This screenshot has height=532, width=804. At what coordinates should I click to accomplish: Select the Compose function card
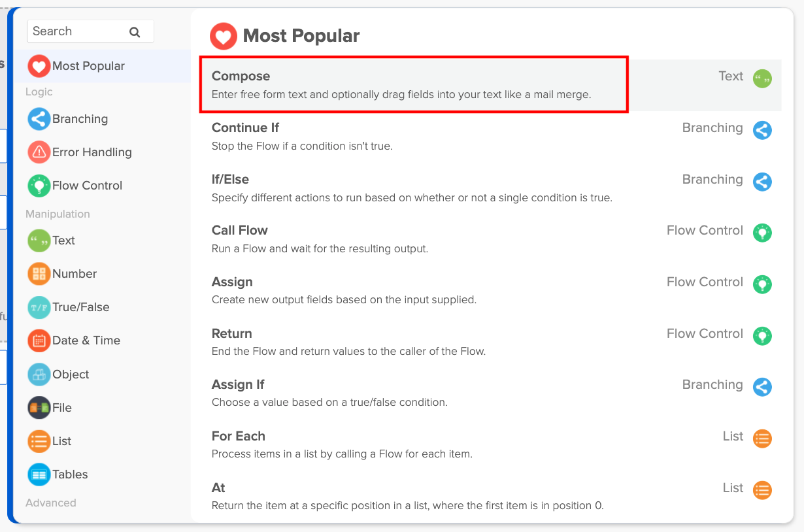(413, 85)
